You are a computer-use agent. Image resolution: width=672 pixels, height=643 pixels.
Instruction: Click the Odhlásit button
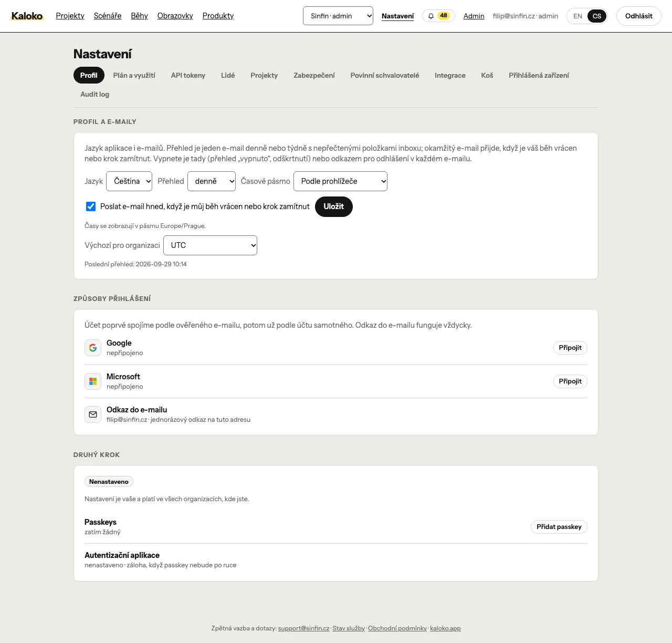pyautogui.click(x=639, y=16)
